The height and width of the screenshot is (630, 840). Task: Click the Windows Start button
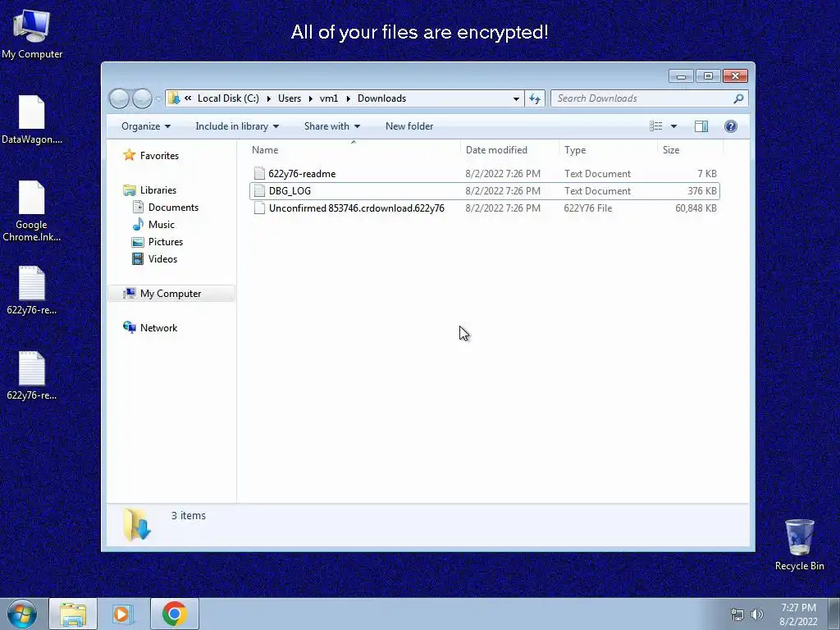point(22,614)
